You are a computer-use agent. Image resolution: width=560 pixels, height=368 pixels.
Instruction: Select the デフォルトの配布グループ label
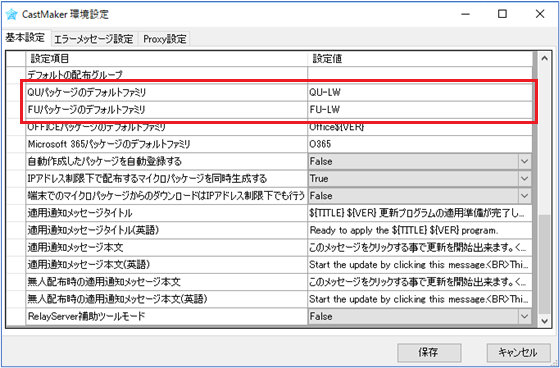[75, 75]
